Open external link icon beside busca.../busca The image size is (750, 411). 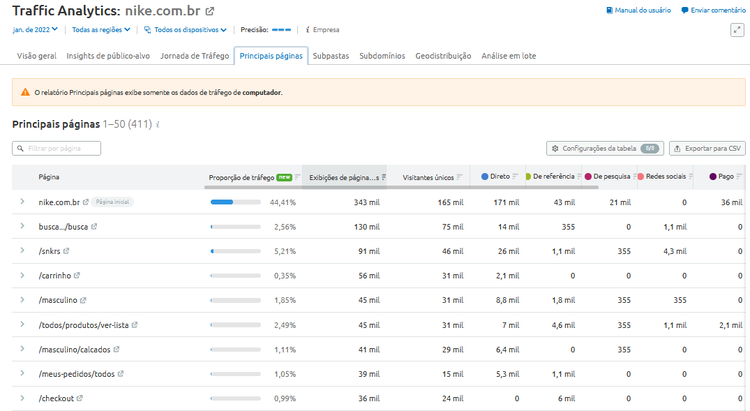[x=94, y=226]
